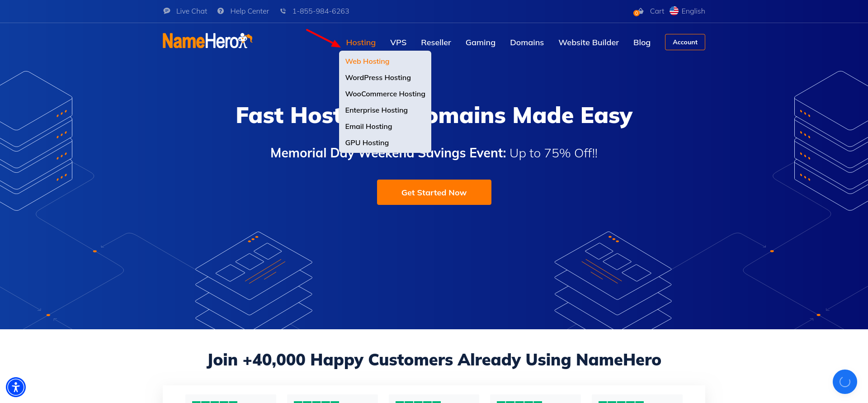Open the Gaming navigation item
The image size is (868, 403).
[481, 43]
